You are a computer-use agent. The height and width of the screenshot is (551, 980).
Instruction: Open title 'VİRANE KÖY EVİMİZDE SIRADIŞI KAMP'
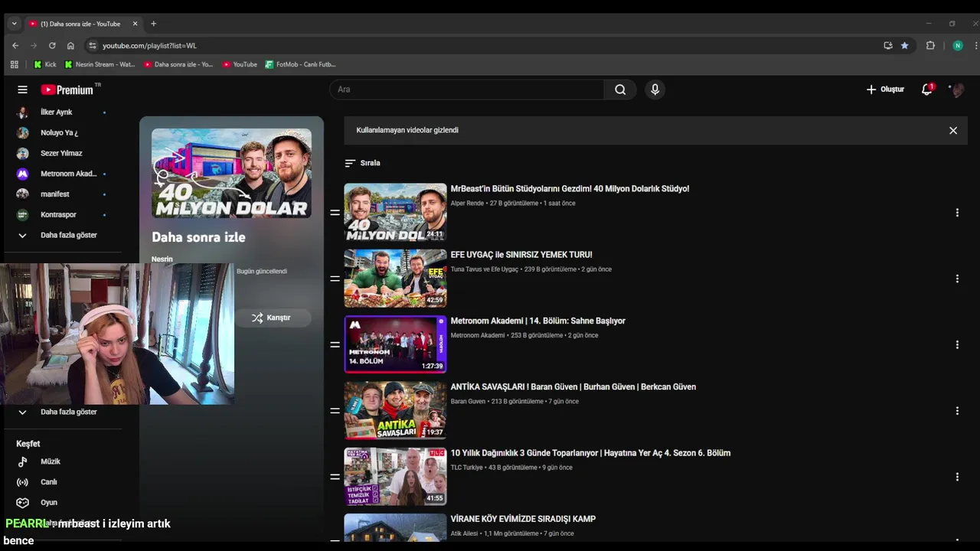tap(523, 519)
